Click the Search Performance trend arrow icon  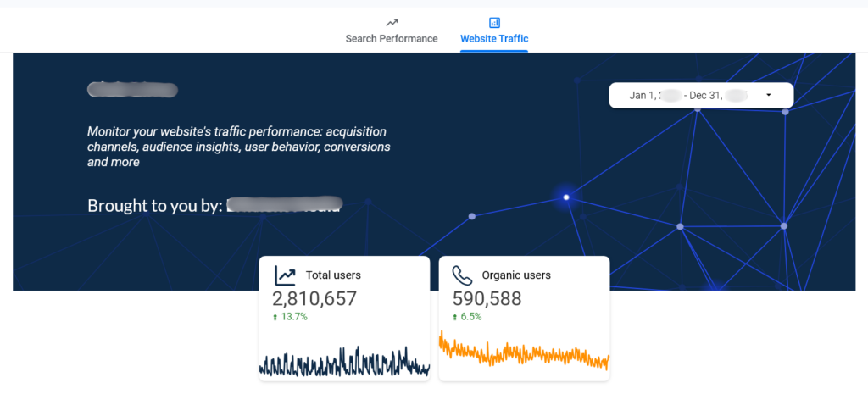click(x=392, y=23)
